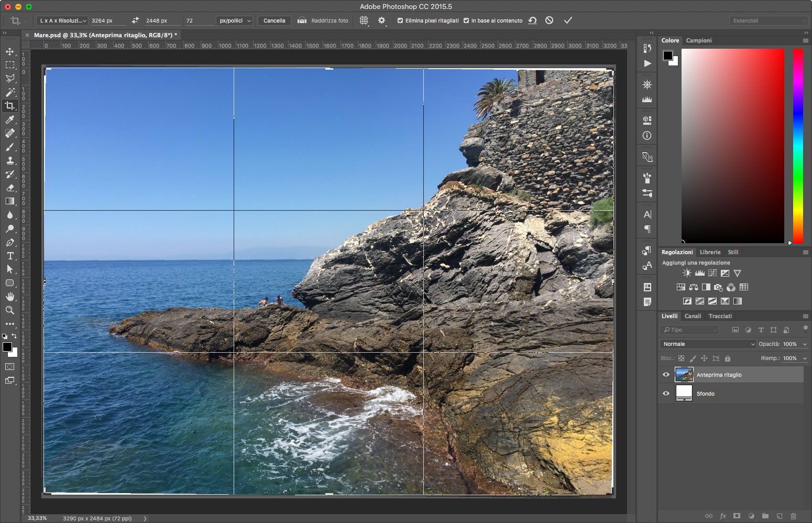The image size is (812, 523).
Task: Hide the Anteprima ritaglio layer
Action: [x=666, y=375]
